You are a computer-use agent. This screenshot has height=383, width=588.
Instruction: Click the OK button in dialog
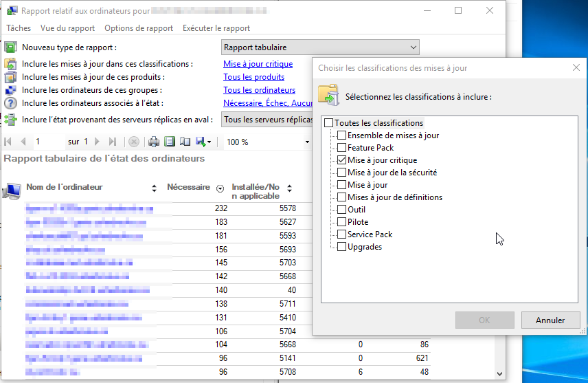coord(484,320)
